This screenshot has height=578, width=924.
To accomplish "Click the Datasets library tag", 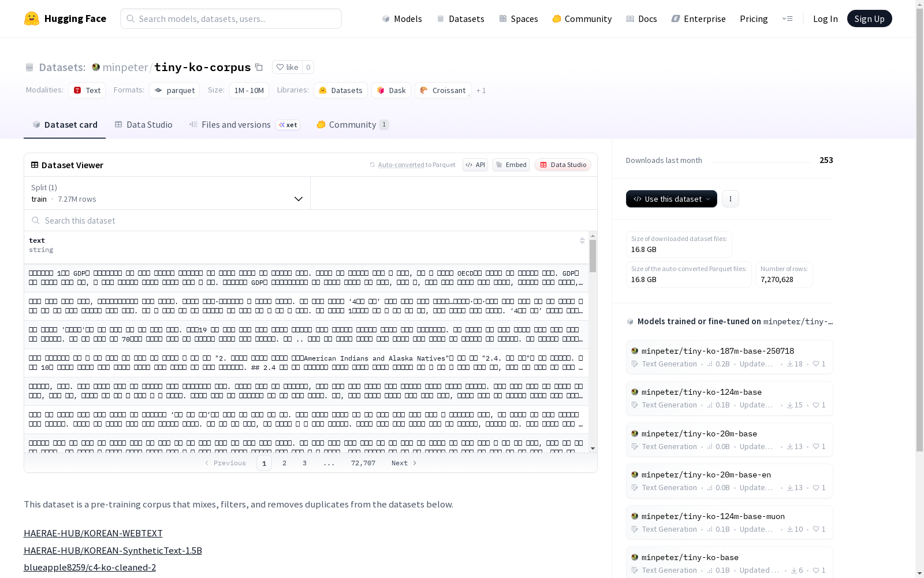I will click(341, 90).
